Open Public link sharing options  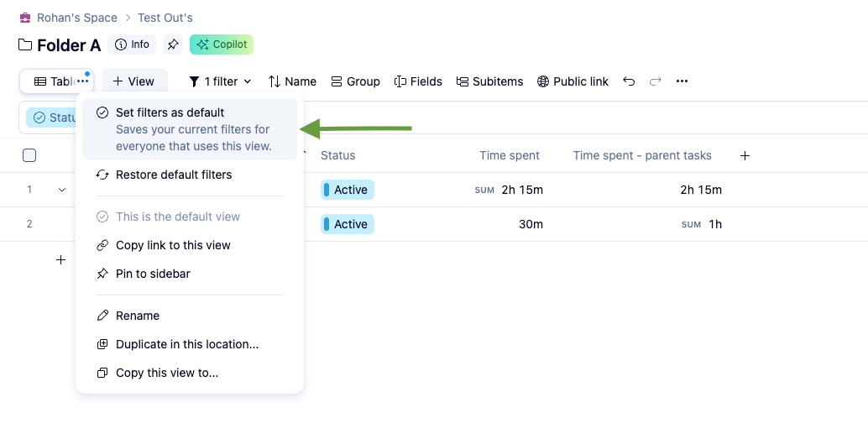573,81
